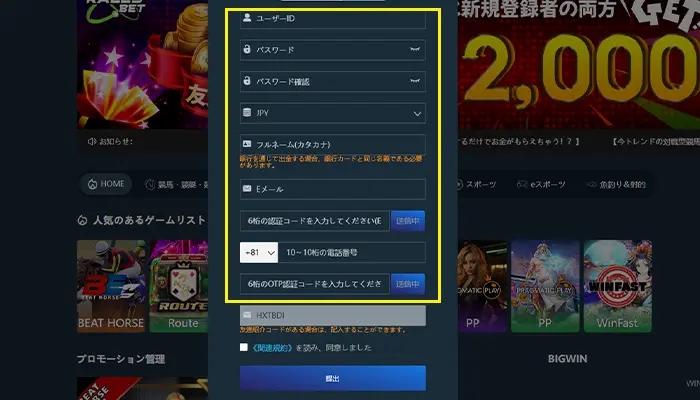Click the chevron arrow on the JPY dropdown

[x=417, y=113]
